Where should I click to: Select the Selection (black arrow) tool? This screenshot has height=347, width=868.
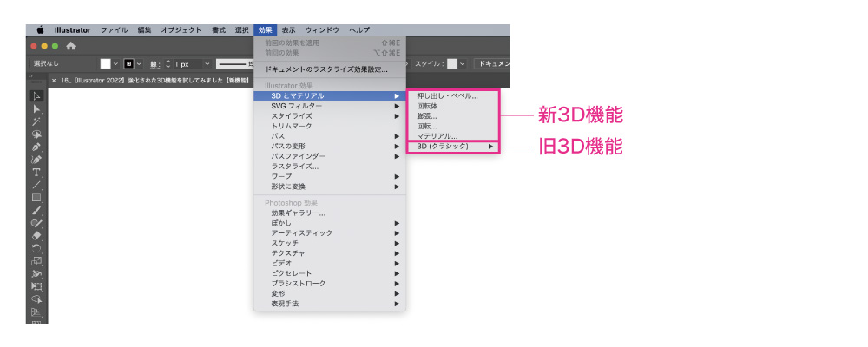(x=36, y=96)
